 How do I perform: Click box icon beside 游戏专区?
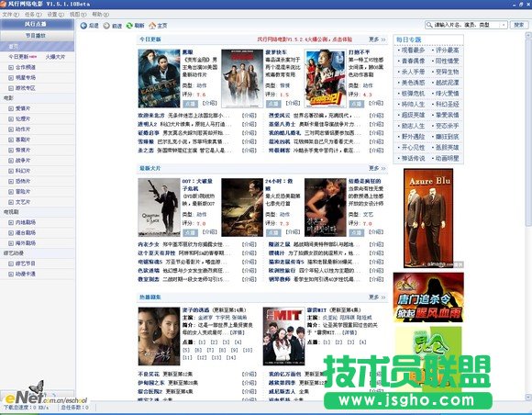tap(11, 88)
